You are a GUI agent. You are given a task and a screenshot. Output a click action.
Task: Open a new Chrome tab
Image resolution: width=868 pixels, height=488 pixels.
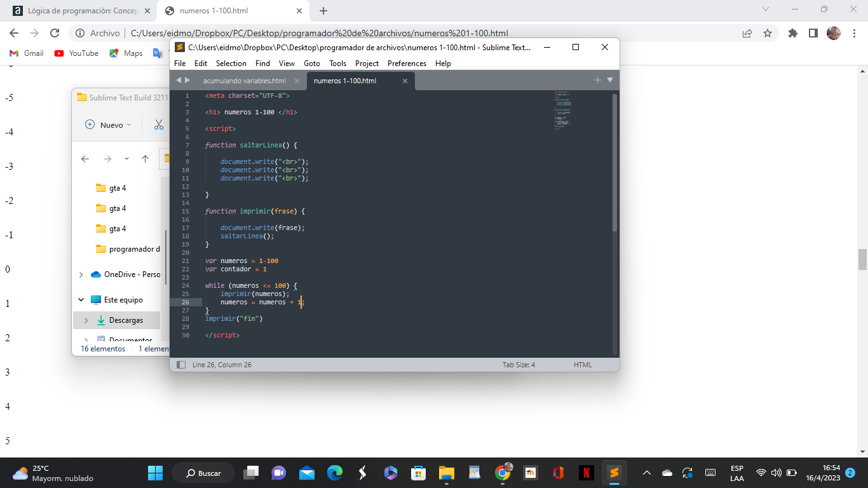pyautogui.click(x=323, y=11)
